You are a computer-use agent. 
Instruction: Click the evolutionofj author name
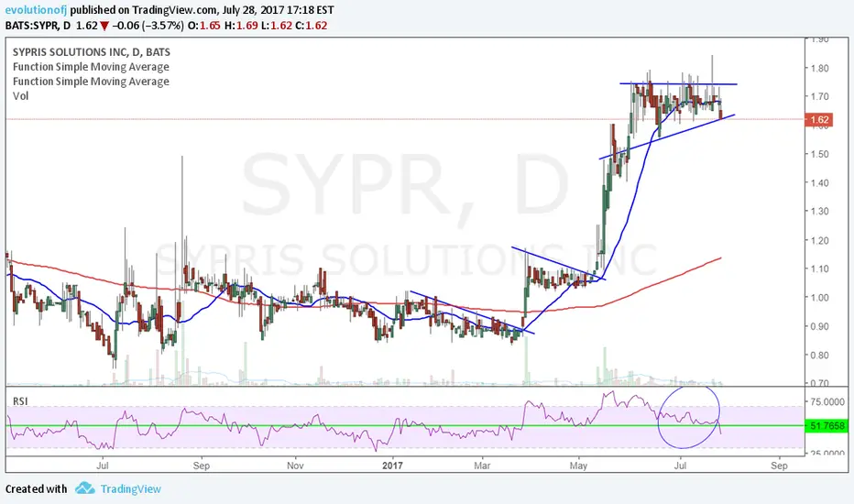click(x=36, y=10)
